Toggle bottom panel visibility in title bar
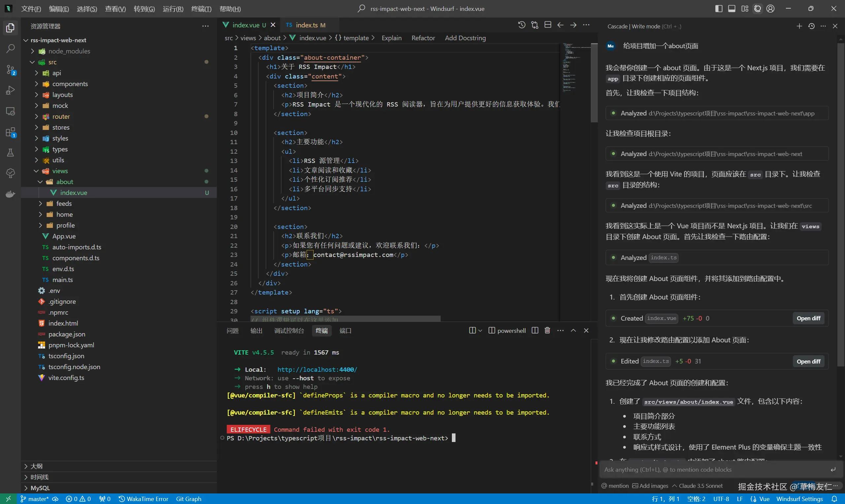Image resolution: width=845 pixels, height=504 pixels. pyautogui.click(x=731, y=9)
